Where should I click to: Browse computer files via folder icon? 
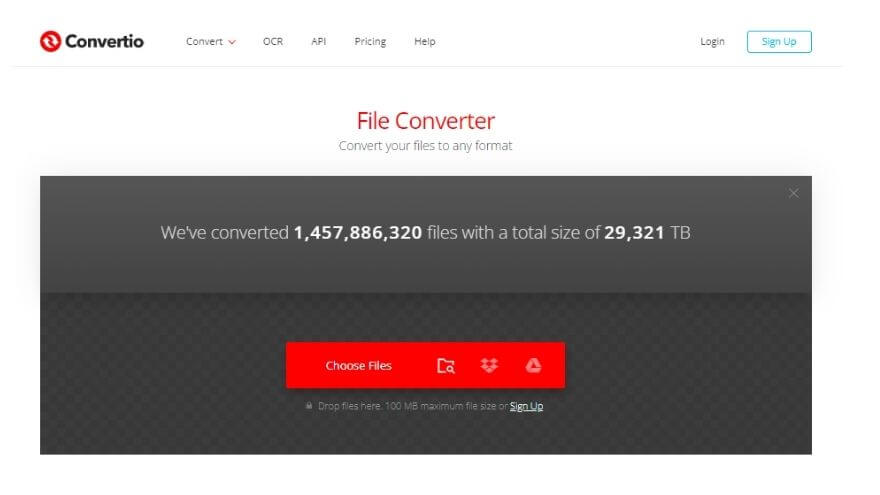coord(446,366)
